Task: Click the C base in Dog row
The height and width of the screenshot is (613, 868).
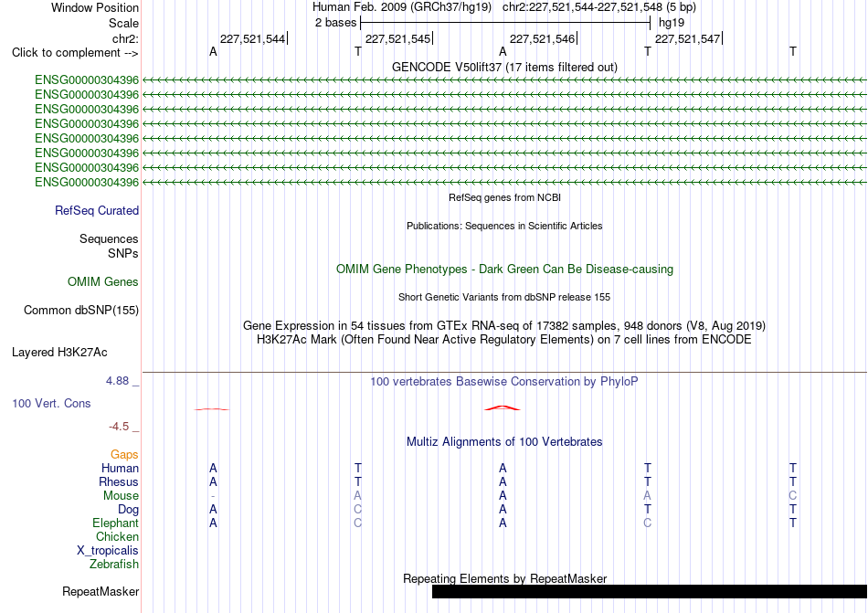Action: [357, 510]
